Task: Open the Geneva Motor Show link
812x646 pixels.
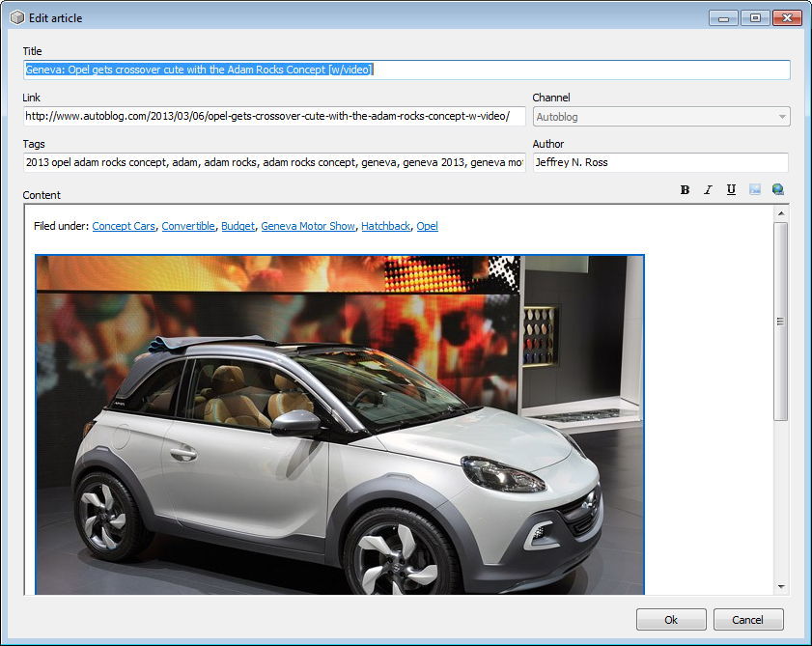Action: (x=308, y=225)
